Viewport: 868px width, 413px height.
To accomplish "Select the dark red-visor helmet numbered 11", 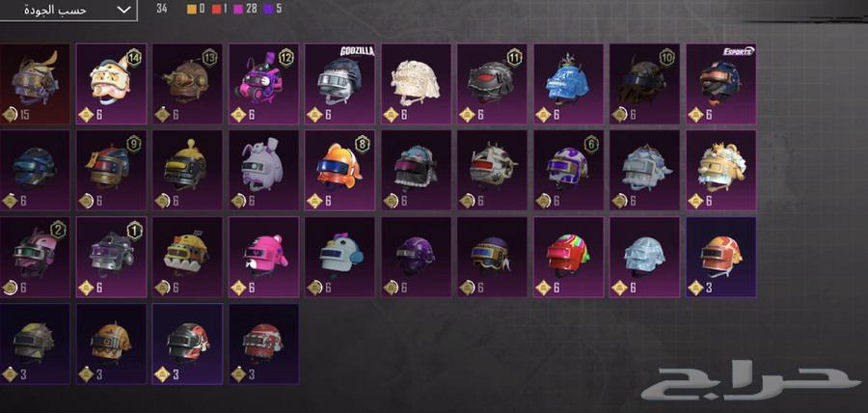I will click(492, 84).
